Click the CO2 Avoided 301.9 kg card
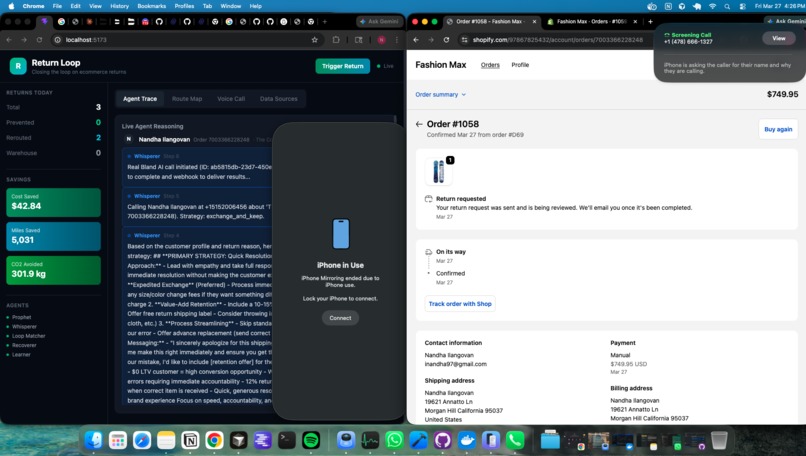 (53, 270)
